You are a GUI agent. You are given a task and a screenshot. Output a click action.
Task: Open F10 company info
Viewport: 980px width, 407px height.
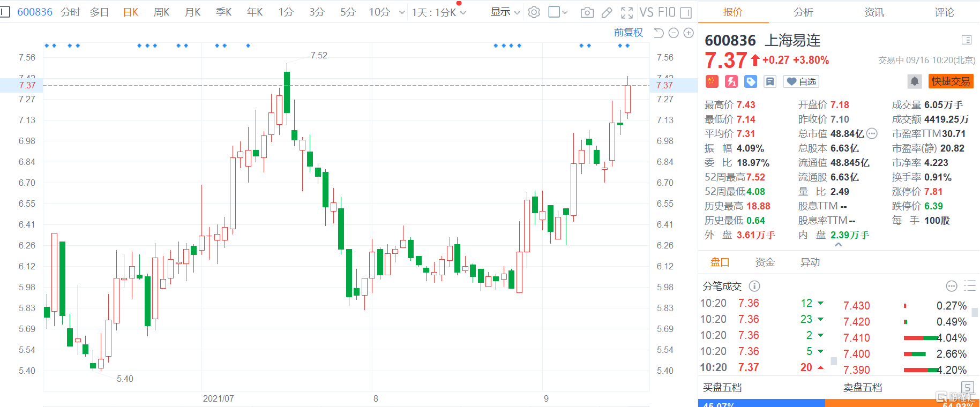(x=667, y=12)
